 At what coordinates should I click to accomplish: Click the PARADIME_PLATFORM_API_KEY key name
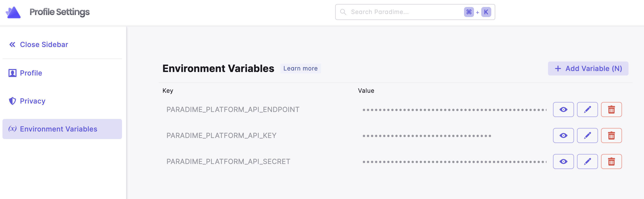point(221,135)
